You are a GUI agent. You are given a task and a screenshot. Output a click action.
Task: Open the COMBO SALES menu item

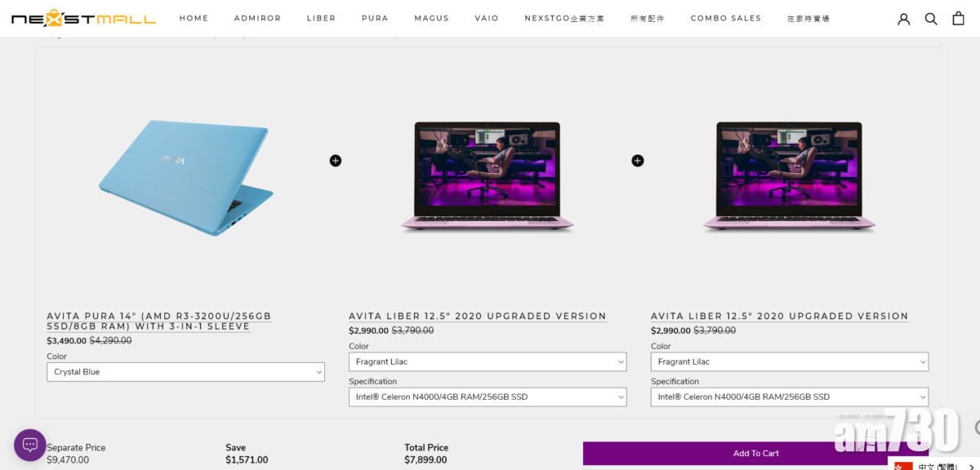click(726, 18)
